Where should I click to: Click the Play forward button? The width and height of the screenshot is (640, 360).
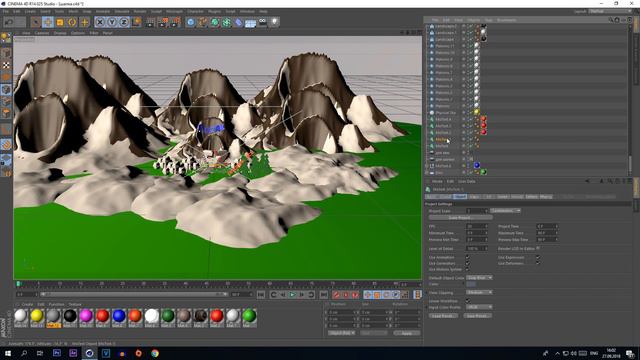point(292,295)
